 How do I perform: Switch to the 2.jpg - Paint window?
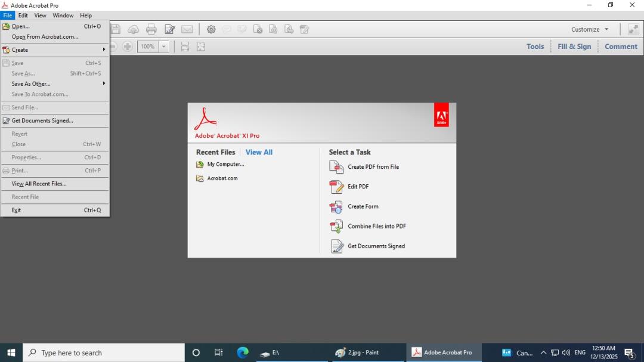(367, 352)
